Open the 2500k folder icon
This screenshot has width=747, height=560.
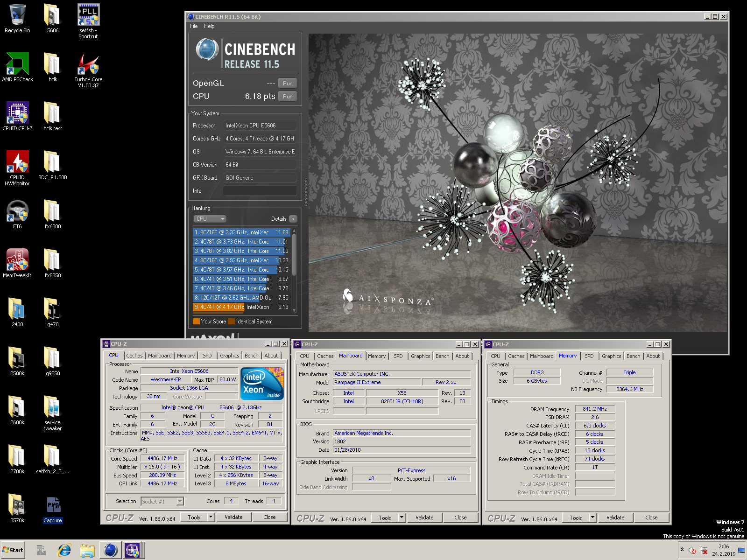(x=17, y=361)
